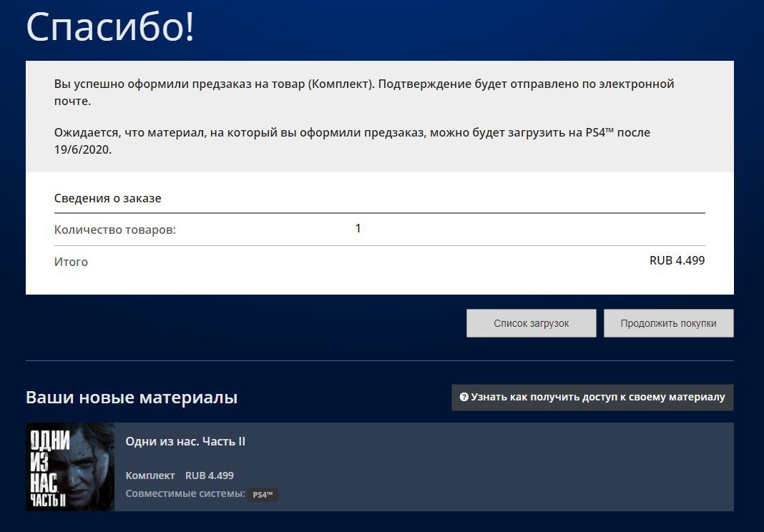Screen dimensions: 764x532
Task: Click the release date '19/6/2020.'
Action: [83, 149]
